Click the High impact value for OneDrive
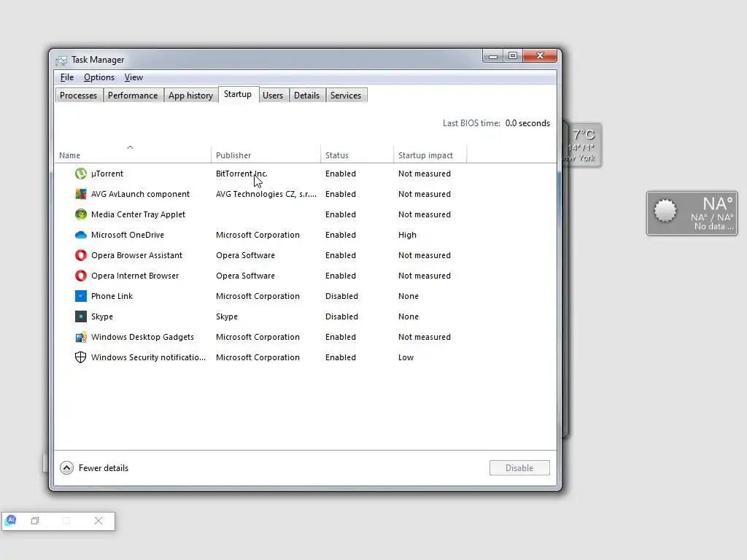The width and height of the screenshot is (747, 560). click(407, 236)
